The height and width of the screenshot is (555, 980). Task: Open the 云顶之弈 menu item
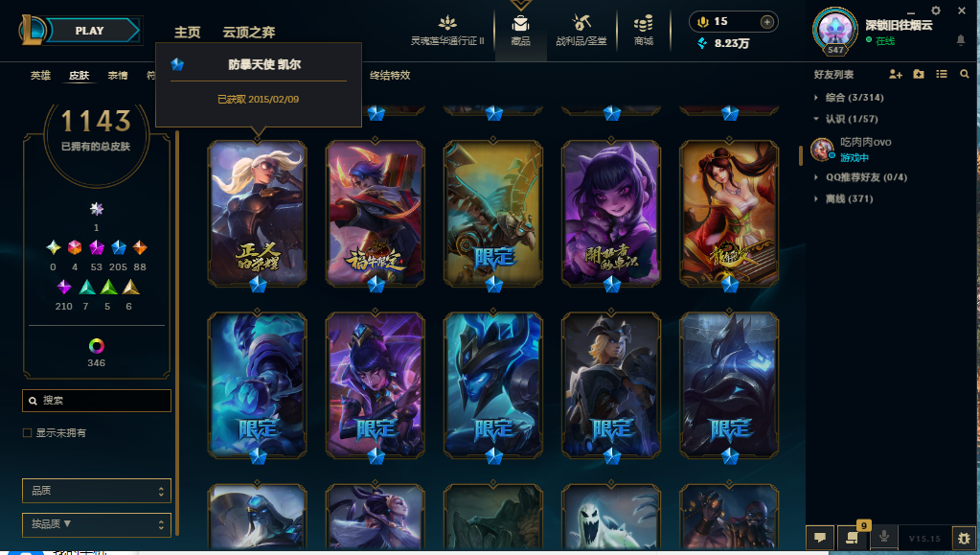point(249,32)
